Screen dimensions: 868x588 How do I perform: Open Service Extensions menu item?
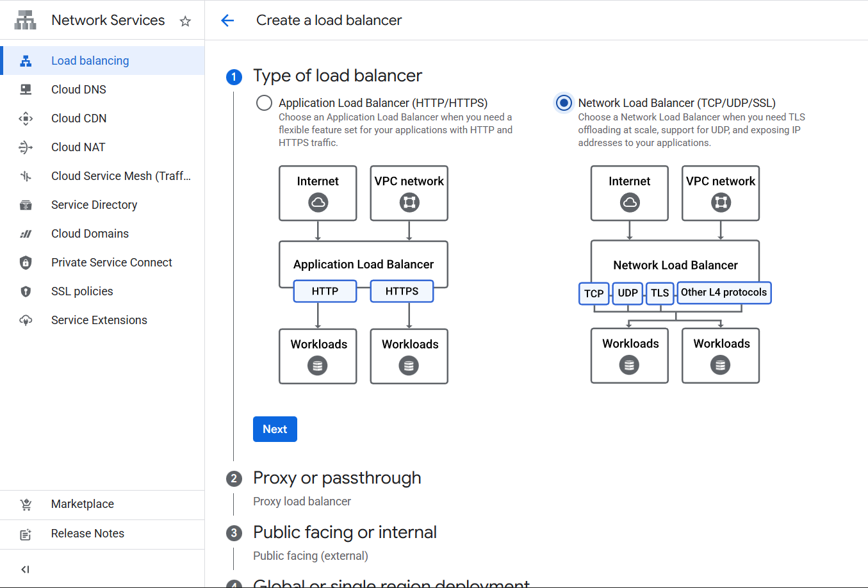[x=99, y=320]
